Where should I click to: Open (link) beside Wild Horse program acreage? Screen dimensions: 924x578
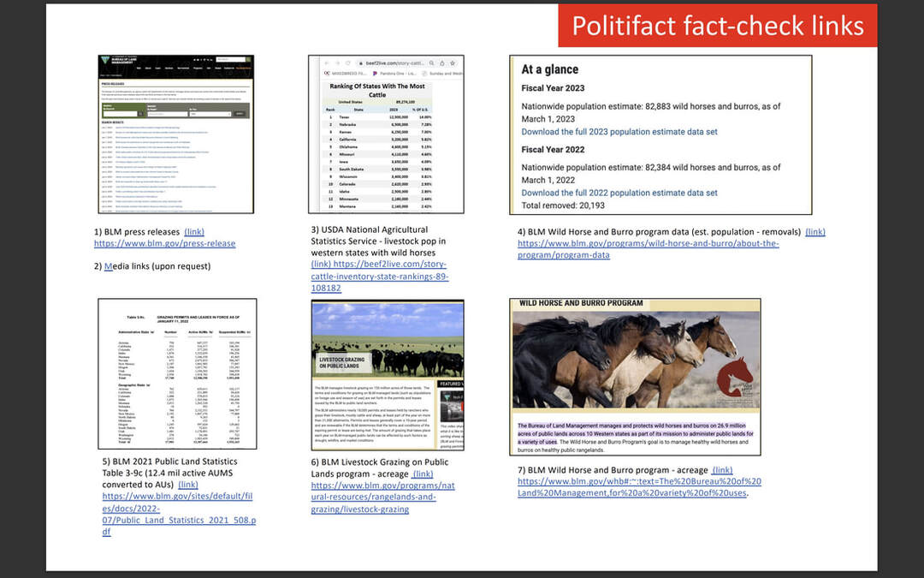723,470
